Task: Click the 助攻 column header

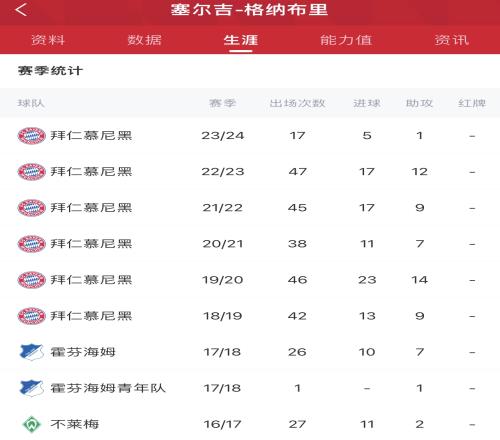Action: 419,103
